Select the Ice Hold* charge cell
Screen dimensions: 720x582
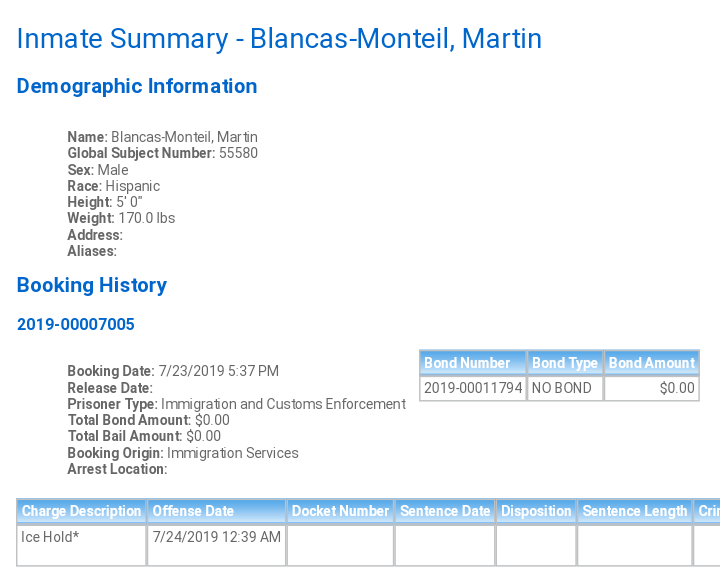click(x=82, y=545)
